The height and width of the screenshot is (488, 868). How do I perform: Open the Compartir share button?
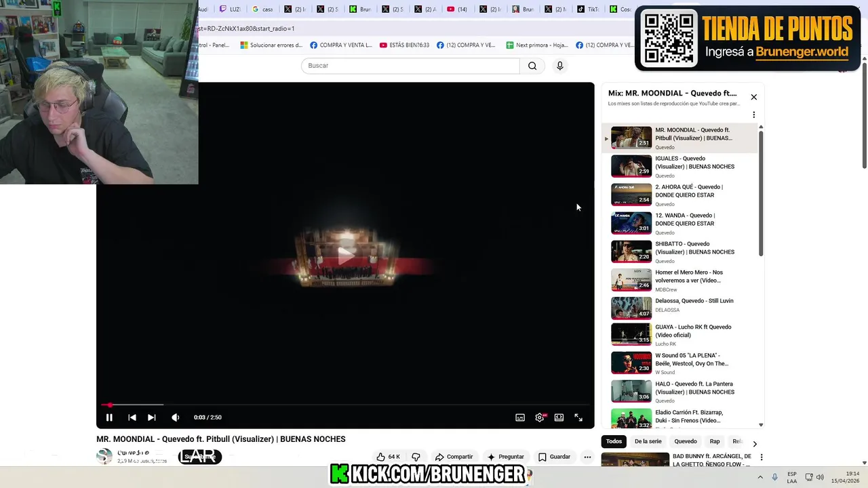[454, 457]
